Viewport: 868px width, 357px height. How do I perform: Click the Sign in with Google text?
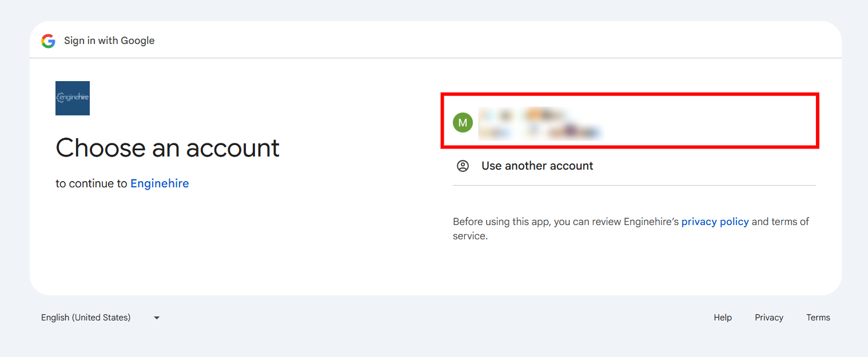pyautogui.click(x=109, y=41)
